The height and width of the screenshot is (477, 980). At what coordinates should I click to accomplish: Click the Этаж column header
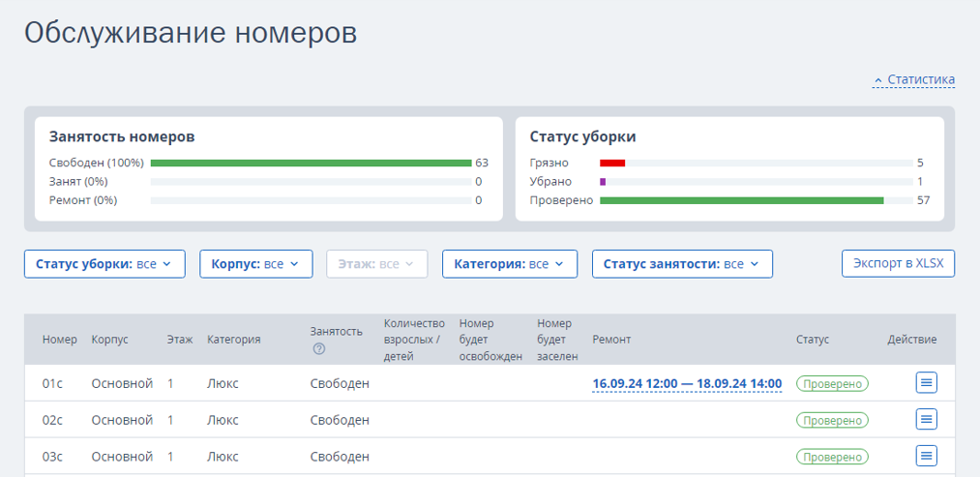click(180, 340)
